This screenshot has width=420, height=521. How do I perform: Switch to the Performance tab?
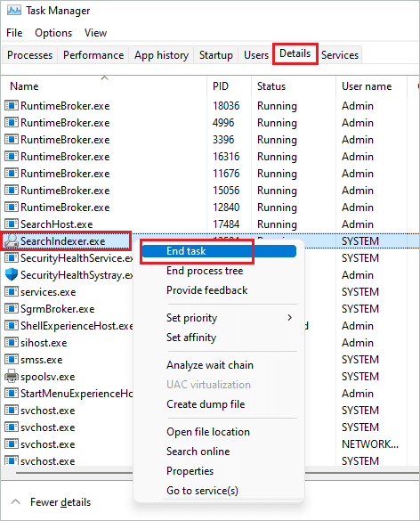(93, 55)
